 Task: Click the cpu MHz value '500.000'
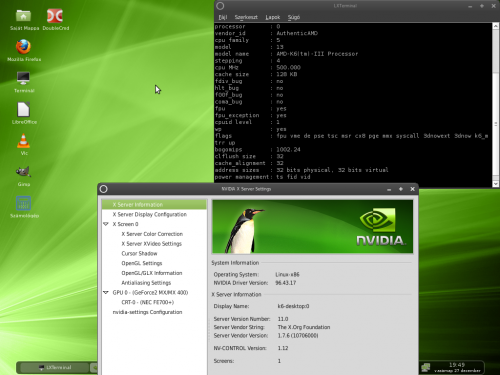click(x=288, y=67)
